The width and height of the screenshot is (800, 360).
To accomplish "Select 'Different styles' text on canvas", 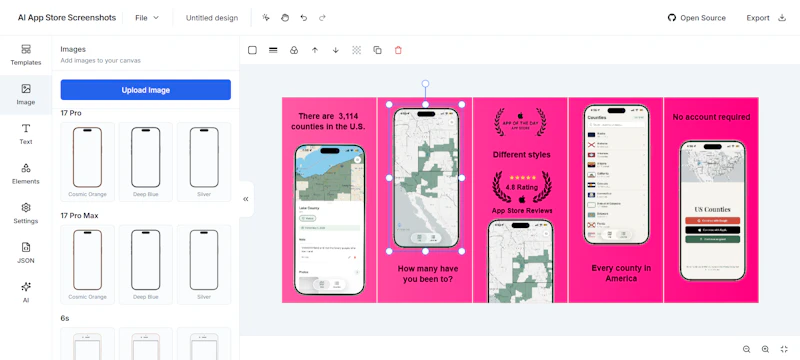I will [521, 155].
